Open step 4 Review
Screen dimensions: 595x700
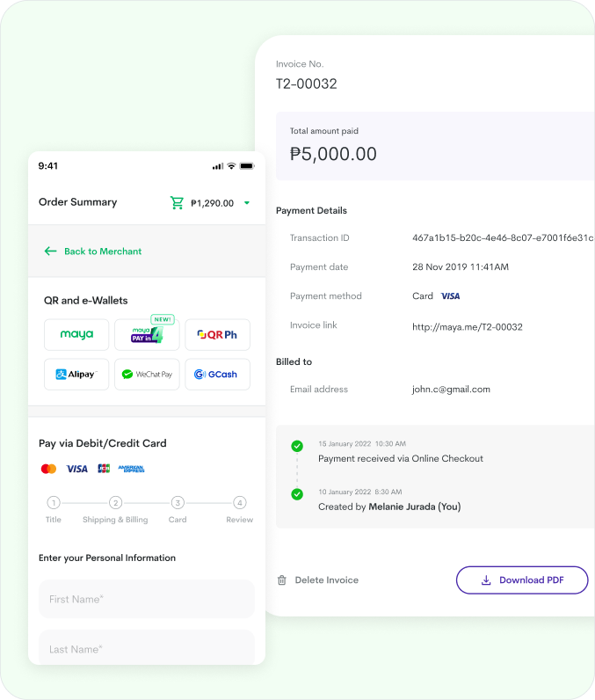pos(239,503)
